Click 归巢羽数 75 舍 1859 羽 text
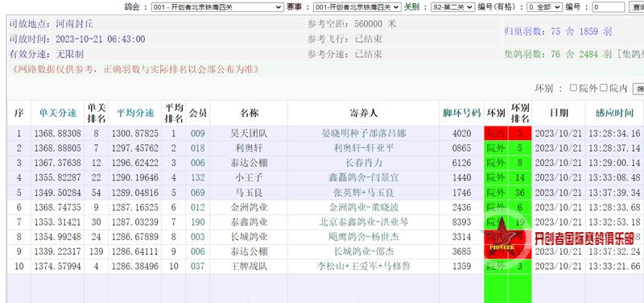 tap(558, 31)
